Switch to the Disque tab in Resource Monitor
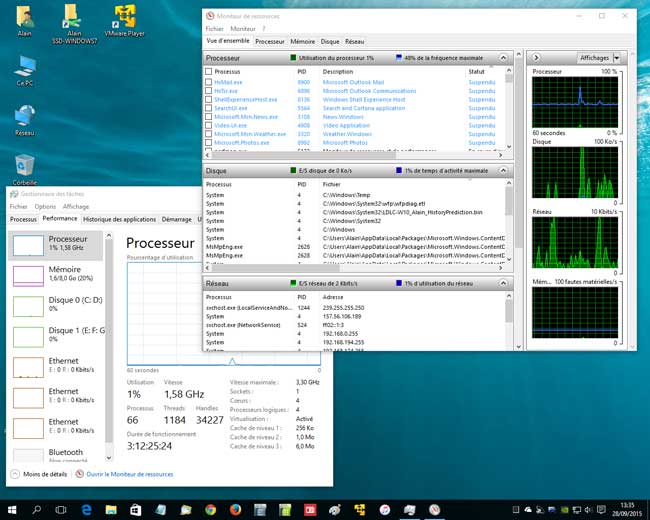This screenshot has height=520, width=650. coord(330,41)
